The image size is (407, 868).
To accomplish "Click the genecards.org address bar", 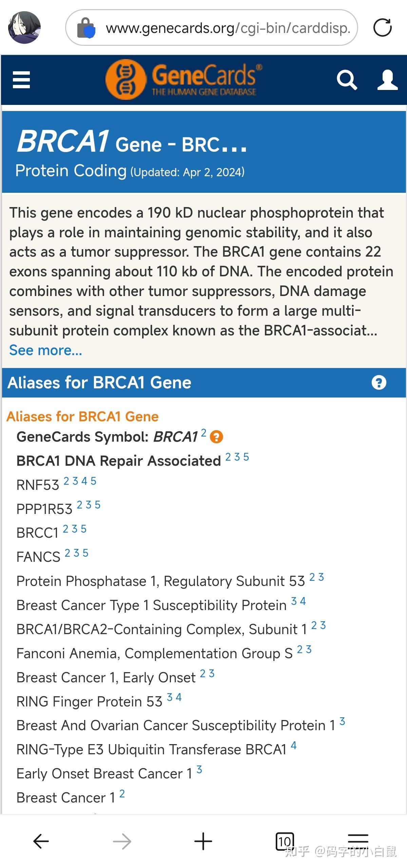I will [x=227, y=28].
